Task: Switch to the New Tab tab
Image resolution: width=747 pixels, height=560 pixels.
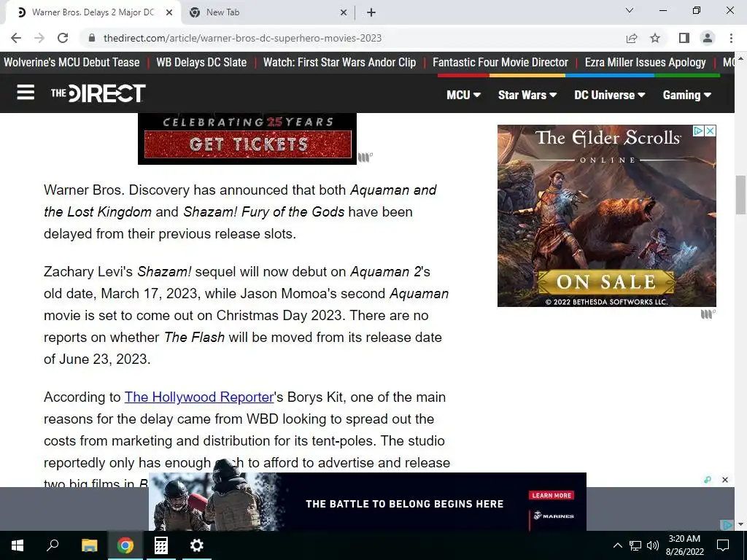Action: (x=268, y=12)
